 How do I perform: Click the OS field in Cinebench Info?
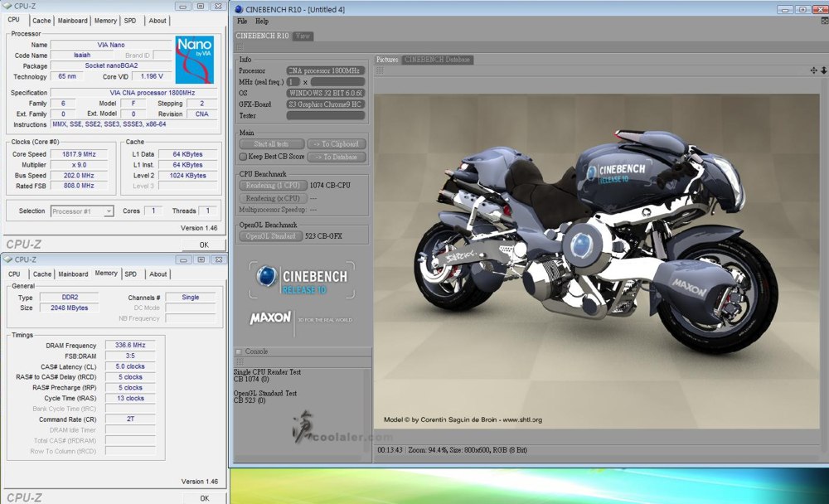pyautogui.click(x=326, y=93)
